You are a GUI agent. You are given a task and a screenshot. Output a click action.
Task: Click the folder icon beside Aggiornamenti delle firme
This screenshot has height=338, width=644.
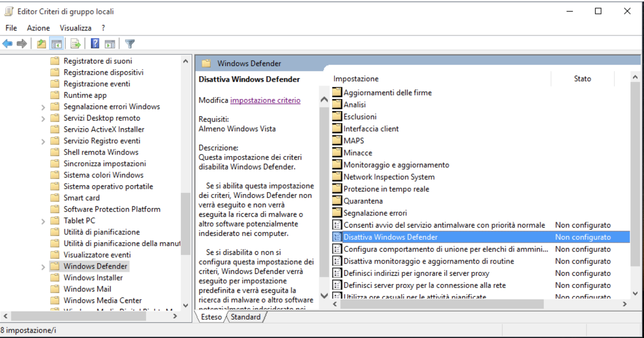tap(337, 92)
